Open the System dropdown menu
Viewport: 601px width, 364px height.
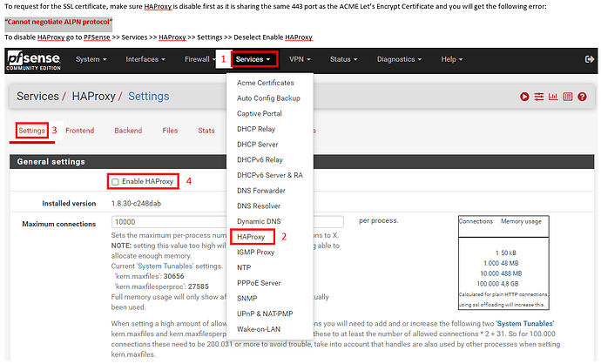coord(91,59)
